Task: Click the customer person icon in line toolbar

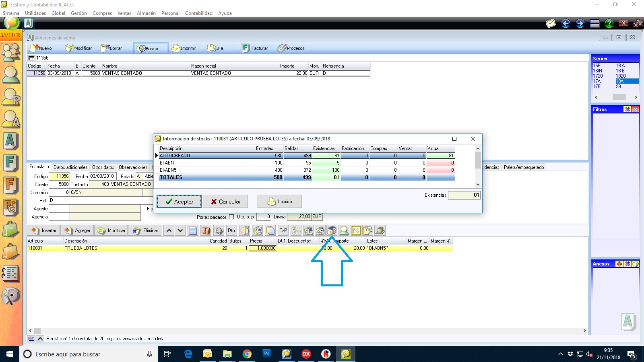Action: [344, 230]
